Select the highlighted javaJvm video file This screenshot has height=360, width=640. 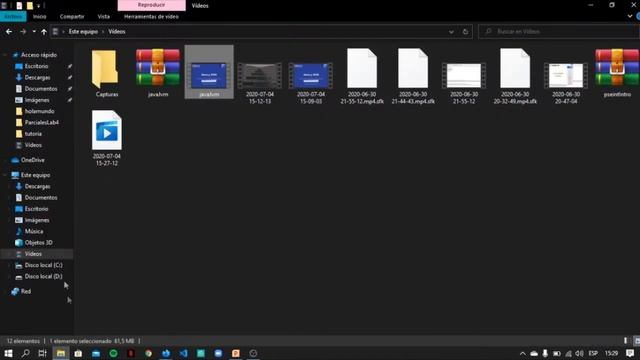pyautogui.click(x=209, y=73)
